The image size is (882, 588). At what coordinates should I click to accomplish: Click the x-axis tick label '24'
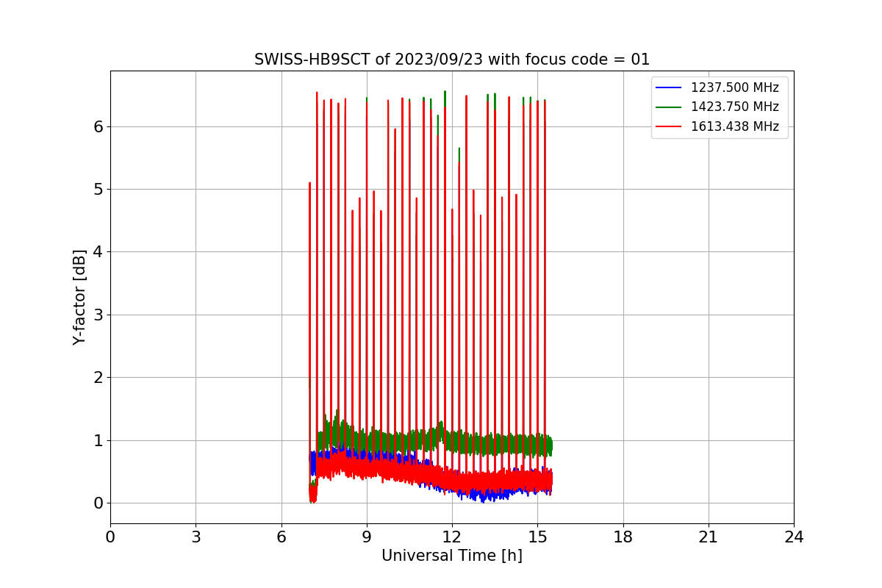794,537
